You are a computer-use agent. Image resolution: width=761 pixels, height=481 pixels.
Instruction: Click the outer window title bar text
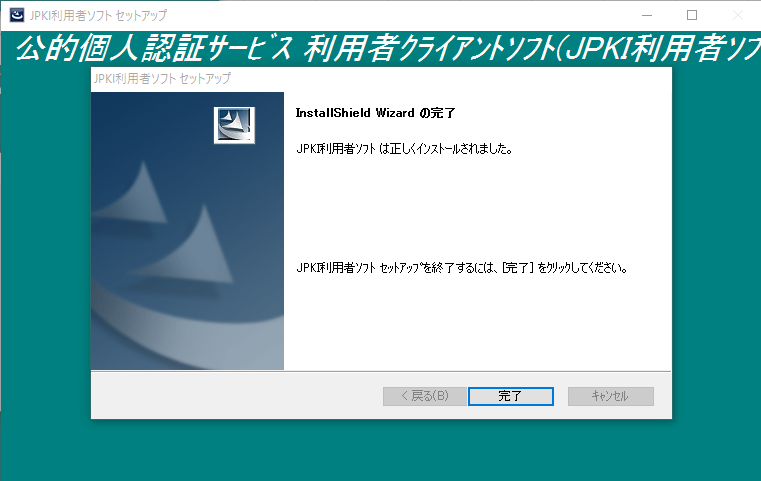[98, 16]
